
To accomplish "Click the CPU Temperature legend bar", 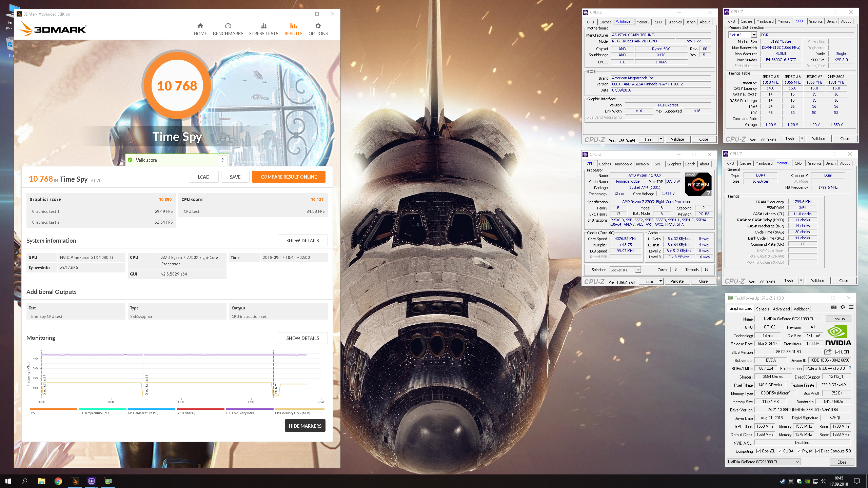I will [102, 409].
